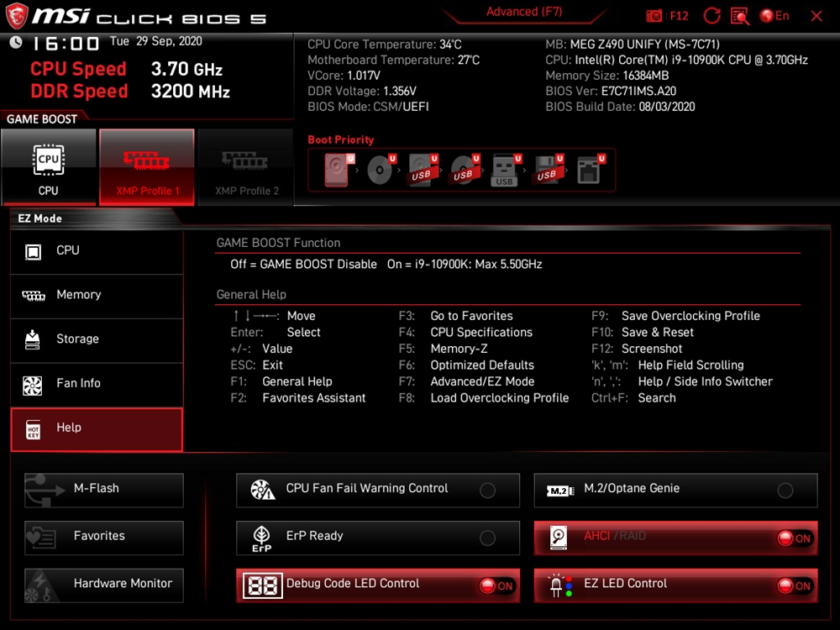Select the USB key boot device icon
Image resolution: width=840 pixels, height=630 pixels.
pos(506,171)
